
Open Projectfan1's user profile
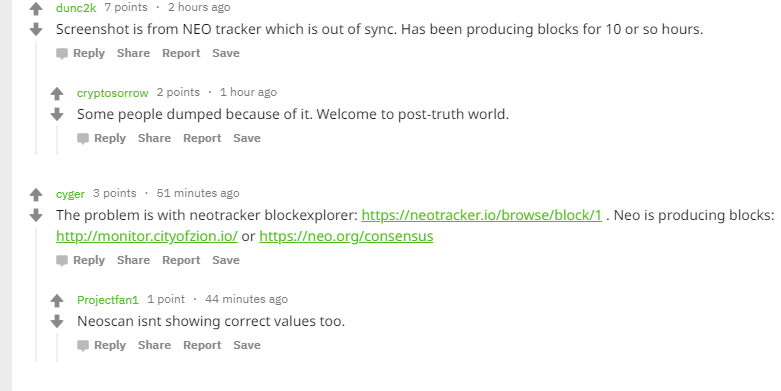pyautogui.click(x=108, y=299)
